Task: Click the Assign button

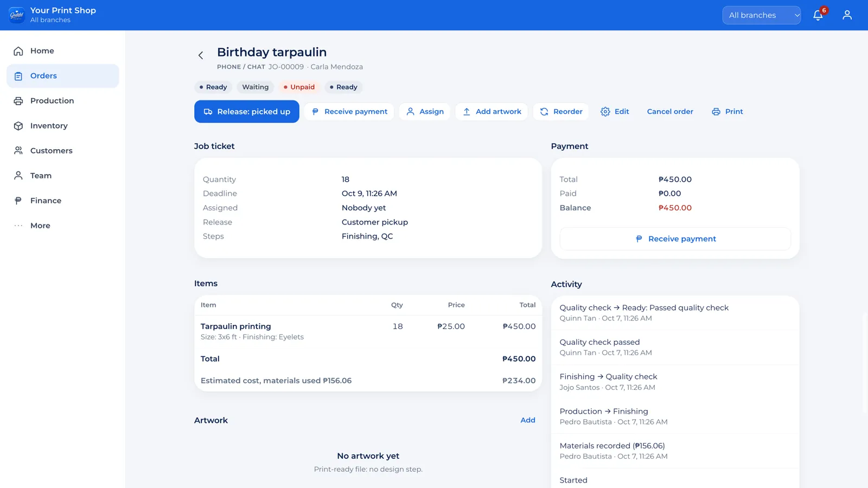Action: click(x=425, y=112)
